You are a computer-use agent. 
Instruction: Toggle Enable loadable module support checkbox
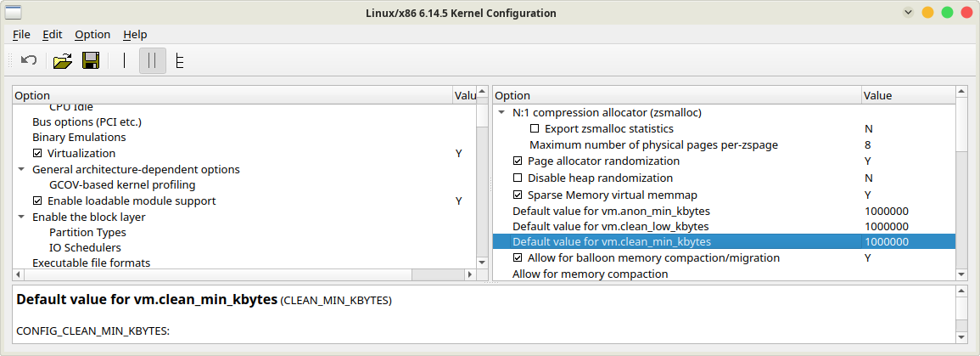tap(37, 201)
